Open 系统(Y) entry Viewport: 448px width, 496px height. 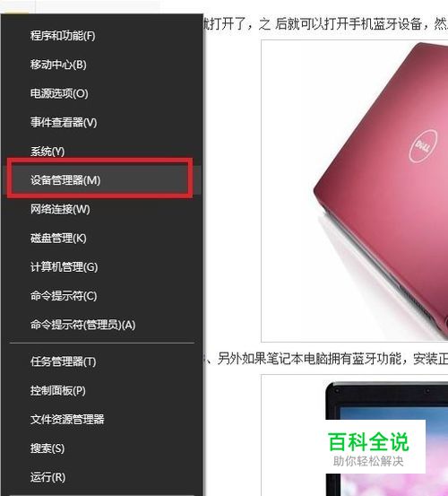tap(101, 152)
